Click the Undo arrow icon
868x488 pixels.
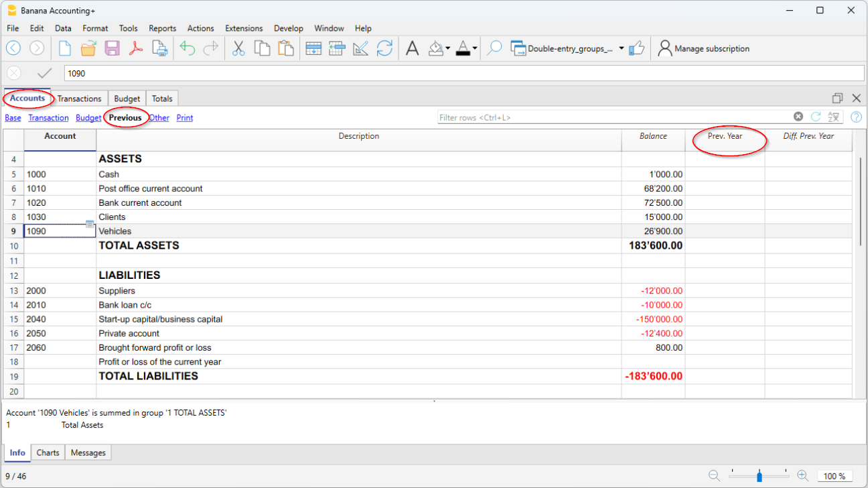tap(188, 48)
